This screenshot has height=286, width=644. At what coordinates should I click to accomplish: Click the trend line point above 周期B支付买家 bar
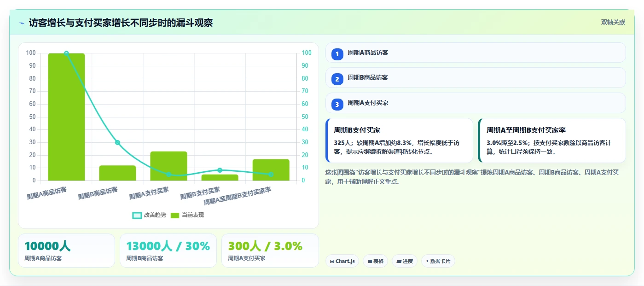pyautogui.click(x=220, y=170)
